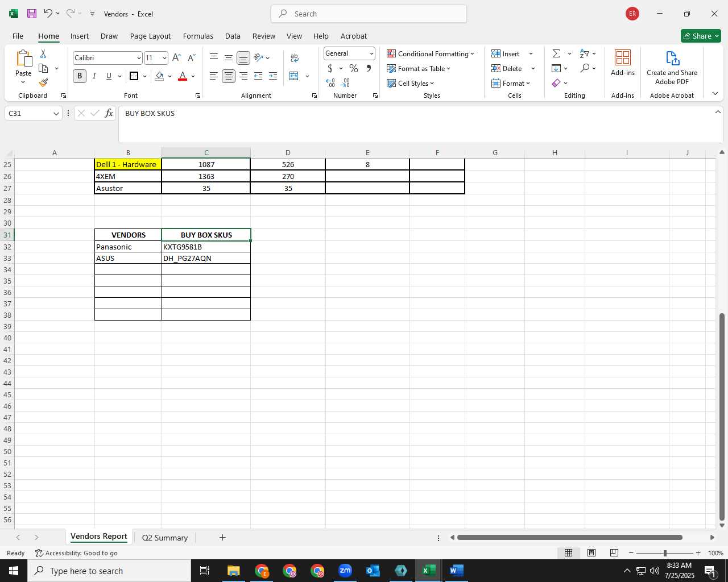This screenshot has height=582, width=728.
Task: Toggle Bold formatting
Action: [80, 76]
